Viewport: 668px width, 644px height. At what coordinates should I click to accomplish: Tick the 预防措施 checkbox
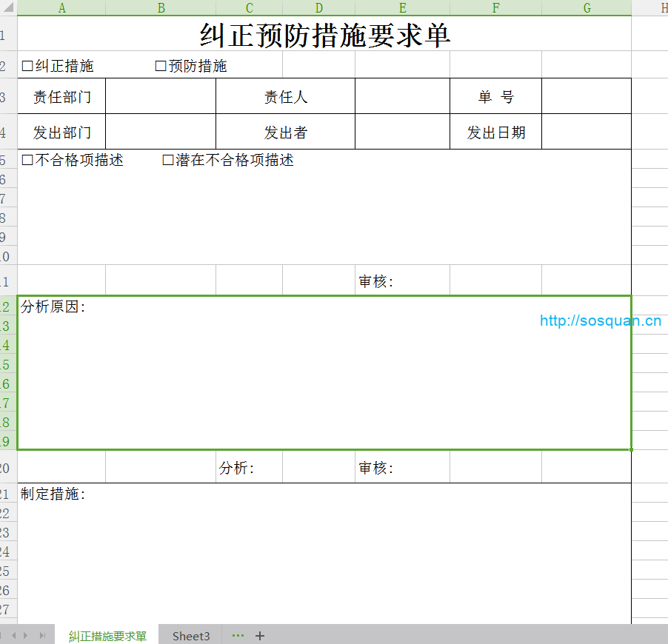tap(161, 66)
